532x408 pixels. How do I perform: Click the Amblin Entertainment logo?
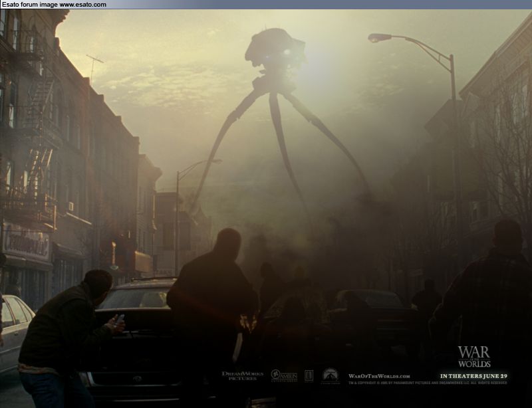pyautogui.click(x=284, y=375)
